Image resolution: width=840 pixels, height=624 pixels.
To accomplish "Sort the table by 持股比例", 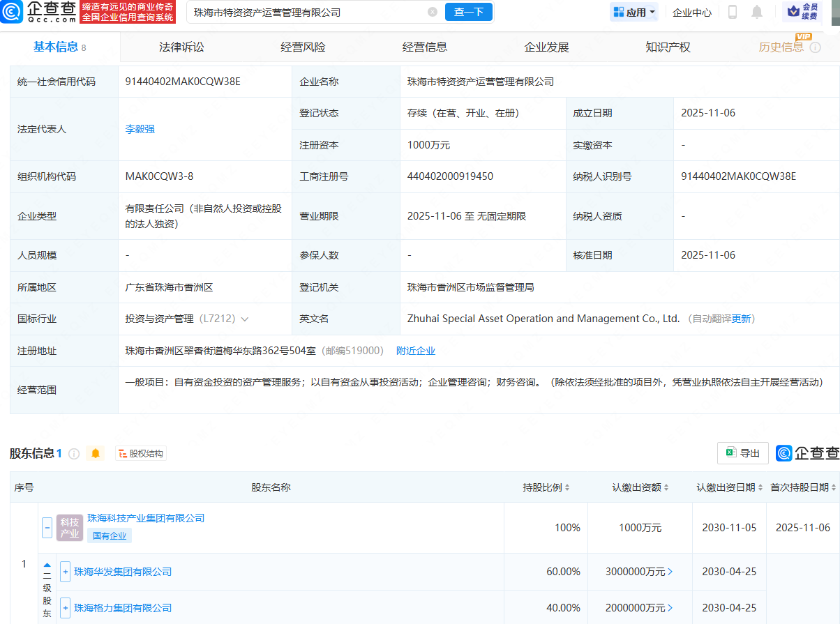I will 546,487.
